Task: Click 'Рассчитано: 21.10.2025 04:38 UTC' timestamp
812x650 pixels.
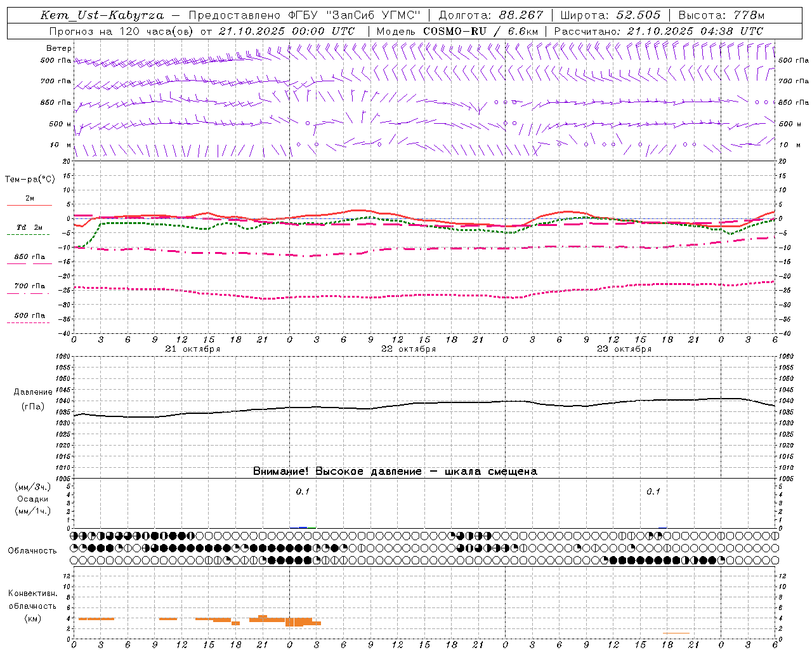Action: pyautogui.click(x=658, y=31)
